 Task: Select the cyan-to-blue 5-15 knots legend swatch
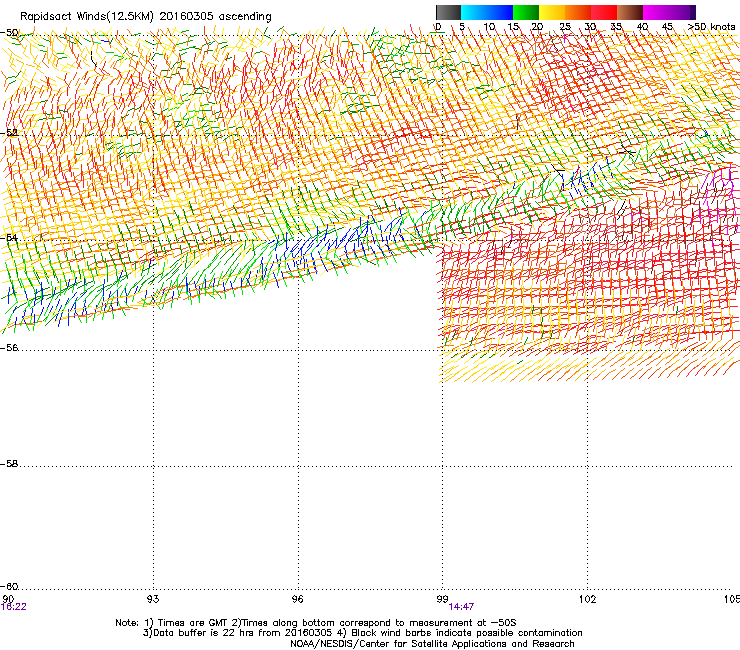pyautogui.click(x=487, y=12)
